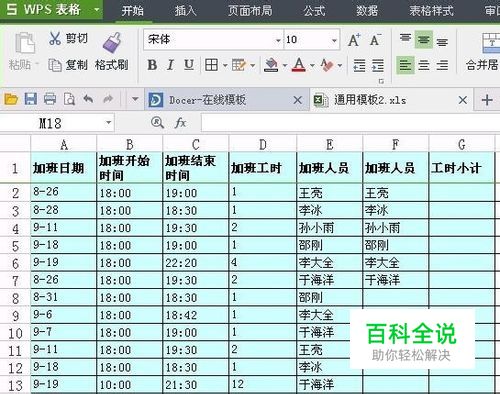
Task: Open print preview icon
Action: (69, 99)
